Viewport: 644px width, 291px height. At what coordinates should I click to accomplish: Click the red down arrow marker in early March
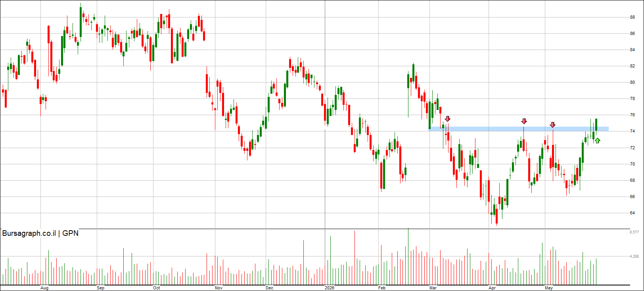(x=447, y=119)
